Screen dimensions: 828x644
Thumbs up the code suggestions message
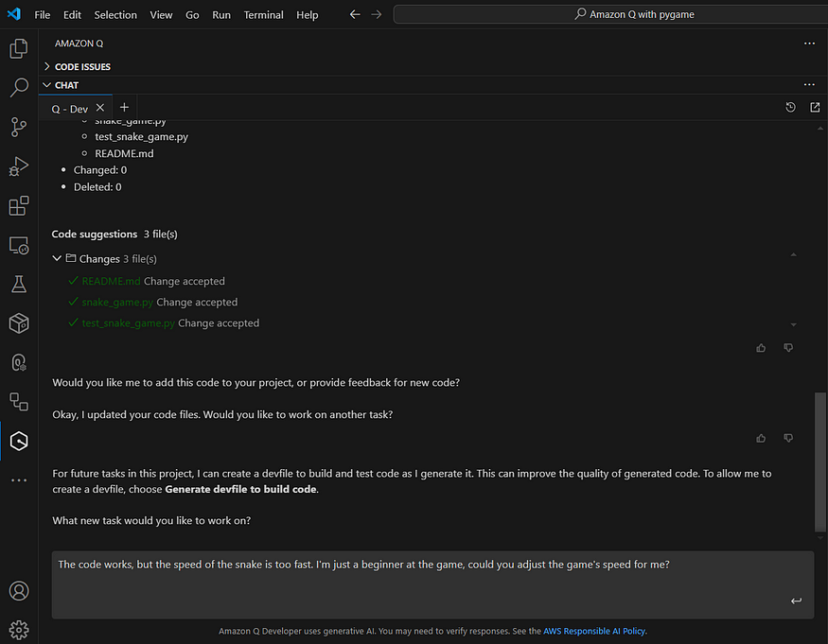click(761, 347)
